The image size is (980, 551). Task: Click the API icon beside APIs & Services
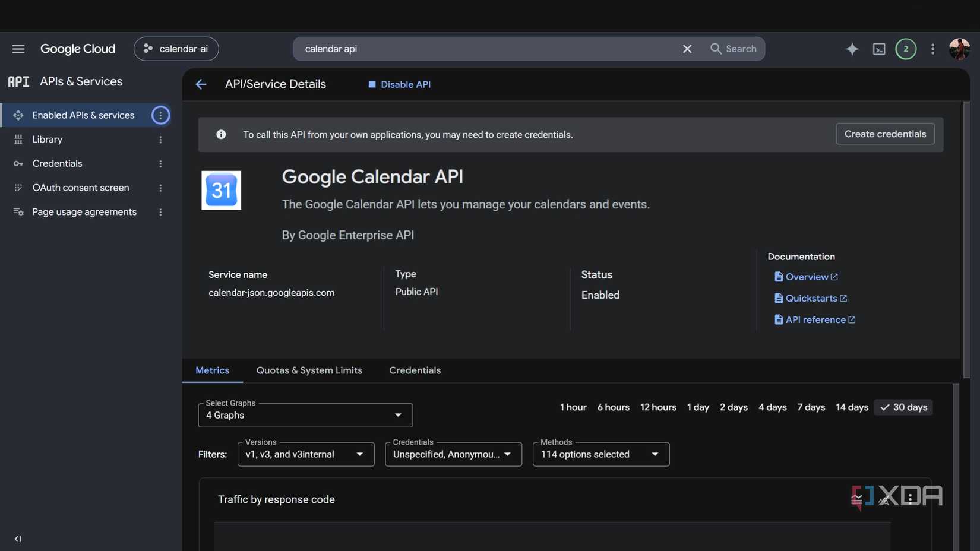18,81
